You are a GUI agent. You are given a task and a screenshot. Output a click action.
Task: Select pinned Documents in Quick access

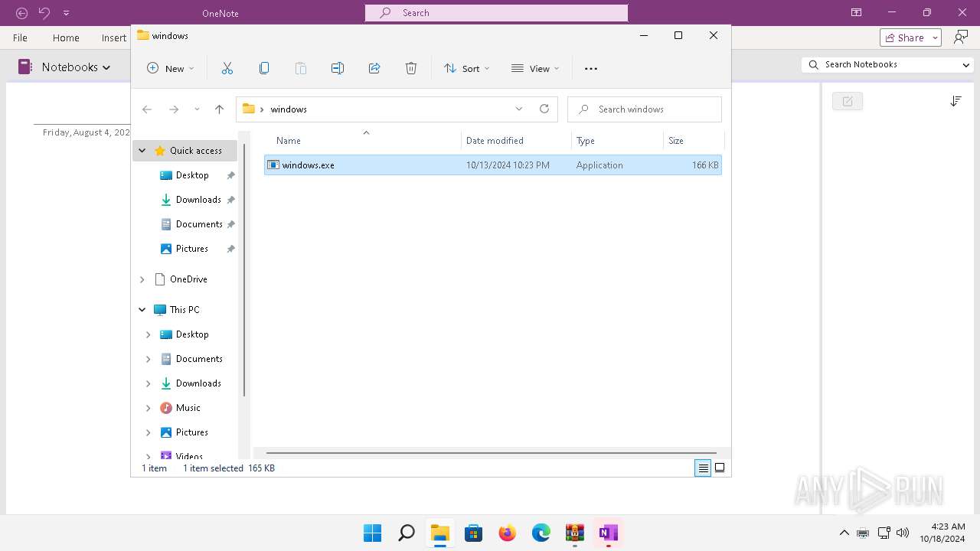pyautogui.click(x=199, y=224)
